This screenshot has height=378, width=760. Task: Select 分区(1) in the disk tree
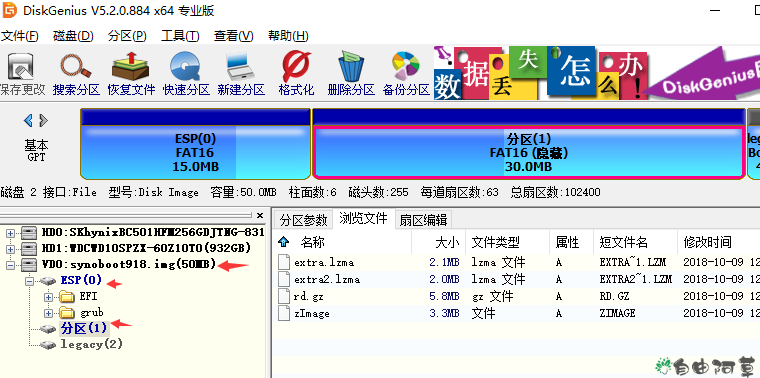point(83,328)
